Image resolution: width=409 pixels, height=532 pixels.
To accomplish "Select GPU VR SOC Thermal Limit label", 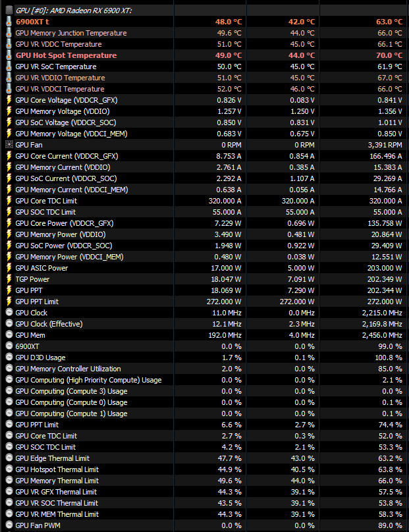I will 57,503.
